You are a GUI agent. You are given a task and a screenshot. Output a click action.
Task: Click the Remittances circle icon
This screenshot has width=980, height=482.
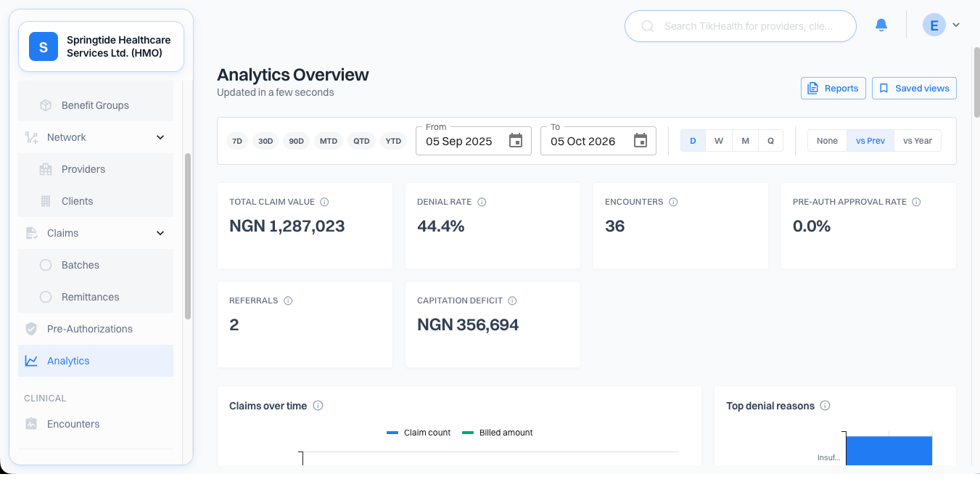pyautogui.click(x=46, y=297)
